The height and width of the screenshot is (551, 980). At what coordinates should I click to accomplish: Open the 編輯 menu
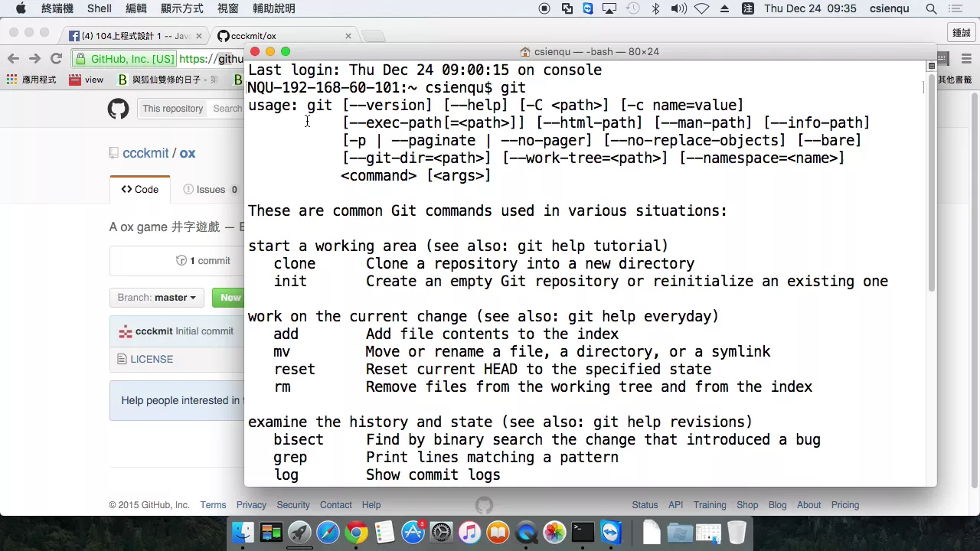pos(136,8)
